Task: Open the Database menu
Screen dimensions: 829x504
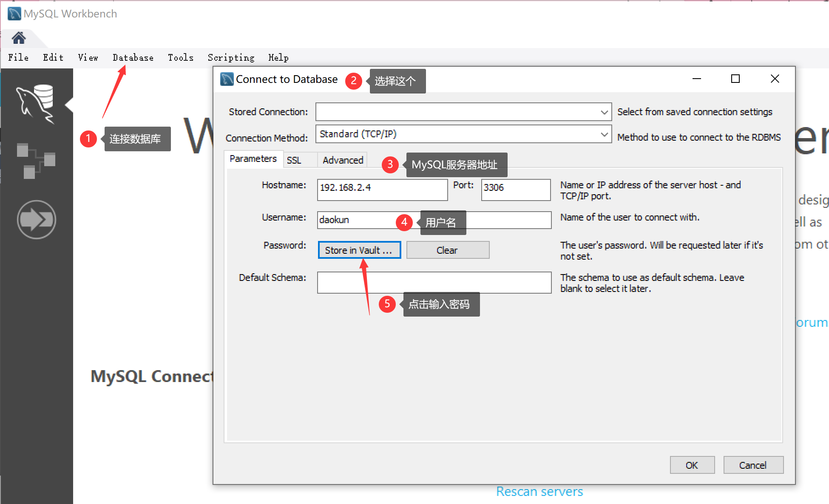Action: click(133, 57)
